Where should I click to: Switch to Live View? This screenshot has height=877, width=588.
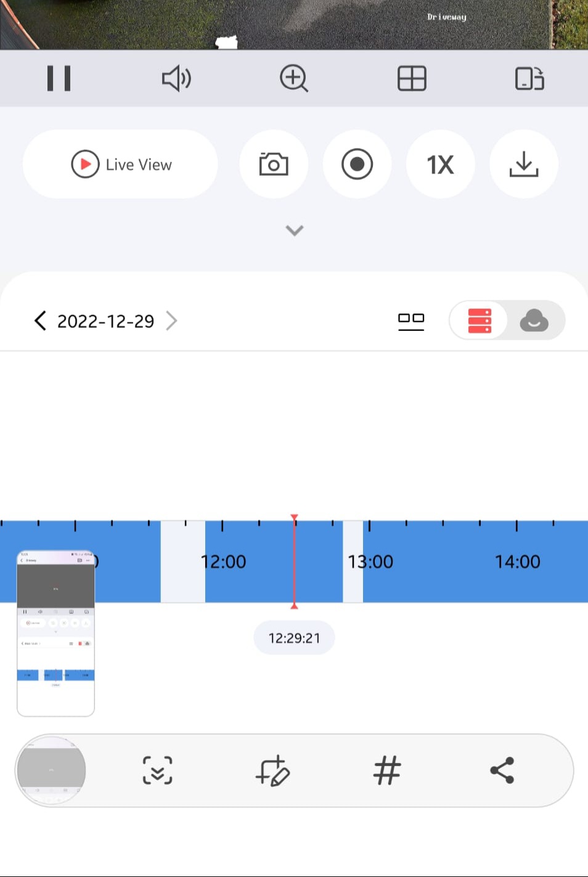(x=121, y=165)
